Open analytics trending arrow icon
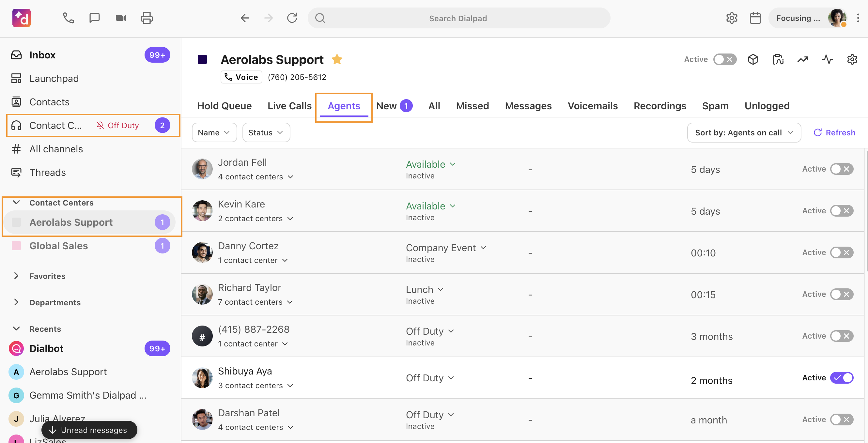The width and height of the screenshot is (868, 443). coord(803,59)
